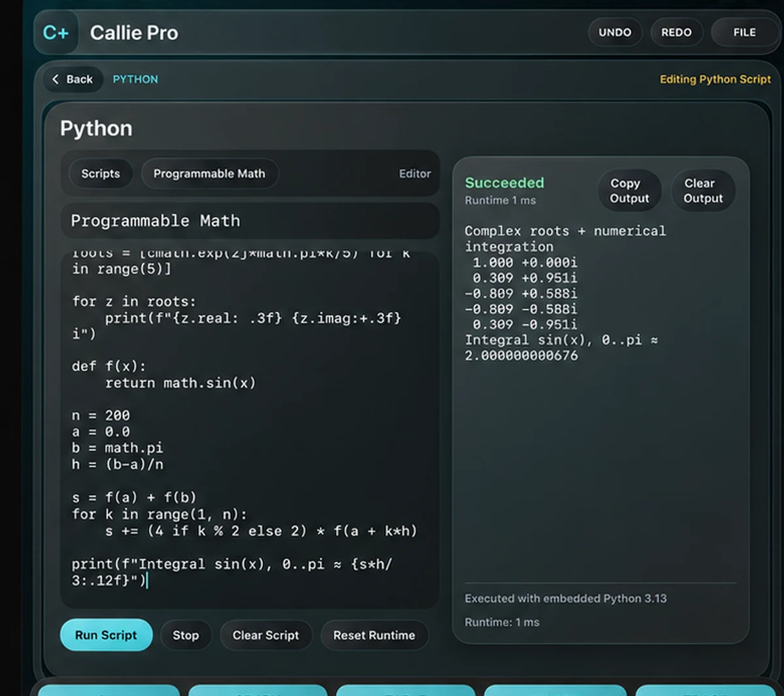This screenshot has height=696, width=784.
Task: Clear the output panel with Clear Output
Action: click(703, 191)
